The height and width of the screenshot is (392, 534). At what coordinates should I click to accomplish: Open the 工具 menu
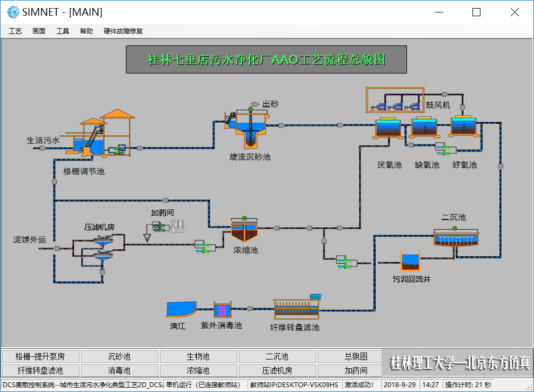(63, 31)
